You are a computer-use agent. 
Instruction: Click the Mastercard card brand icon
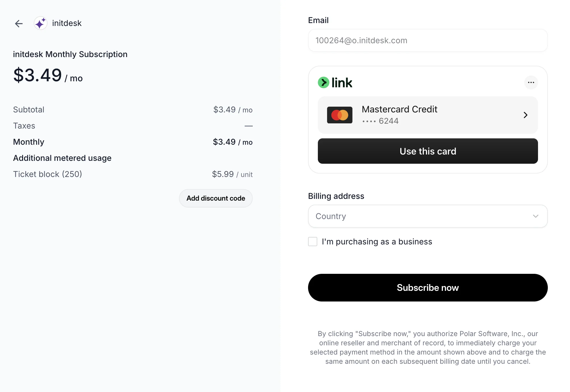click(x=339, y=115)
